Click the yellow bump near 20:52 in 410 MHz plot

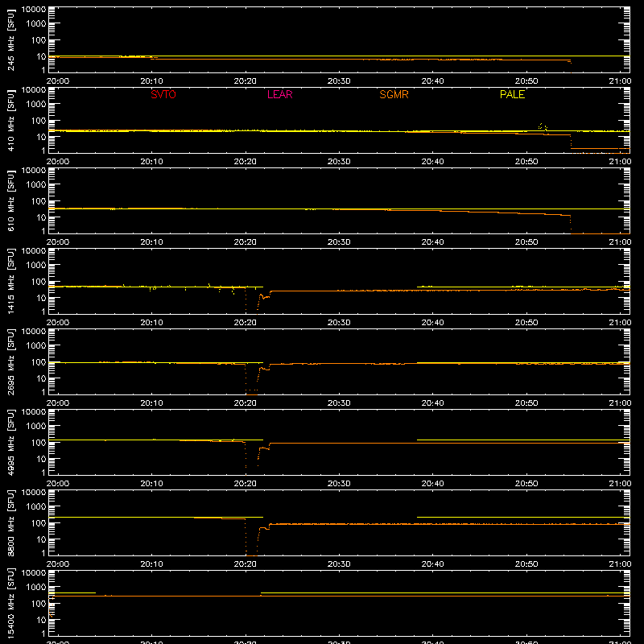tap(543, 127)
